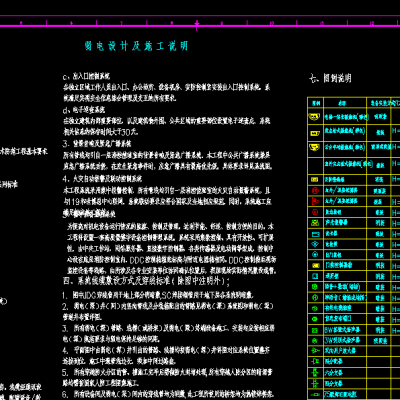Click heading c、出入口控制系统
This screenshot has width=400, height=400.
86,77
